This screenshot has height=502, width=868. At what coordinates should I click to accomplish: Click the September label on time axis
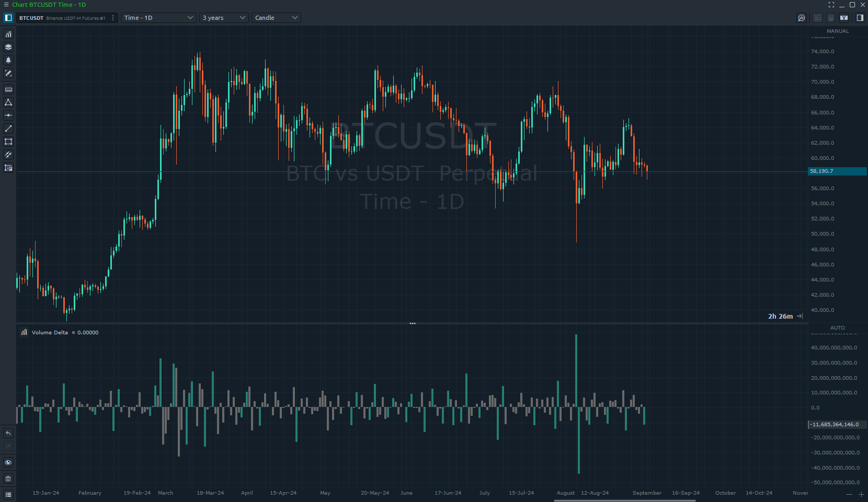647,493
